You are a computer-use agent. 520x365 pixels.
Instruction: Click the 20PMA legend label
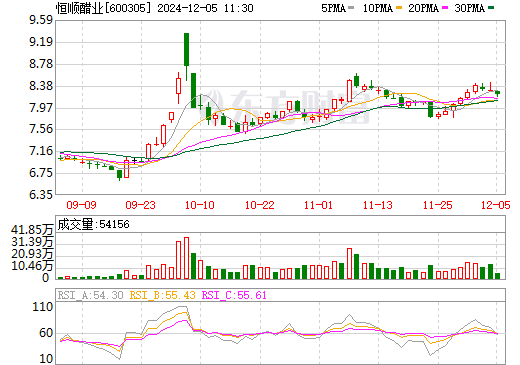point(423,8)
